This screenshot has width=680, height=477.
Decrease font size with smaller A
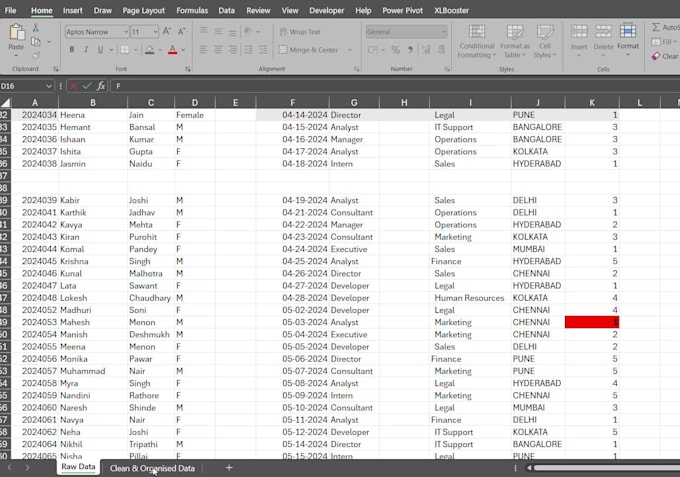(x=182, y=31)
